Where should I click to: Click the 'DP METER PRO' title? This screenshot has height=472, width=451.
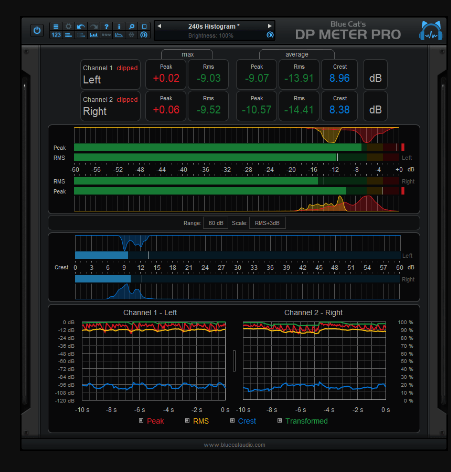[348, 34]
